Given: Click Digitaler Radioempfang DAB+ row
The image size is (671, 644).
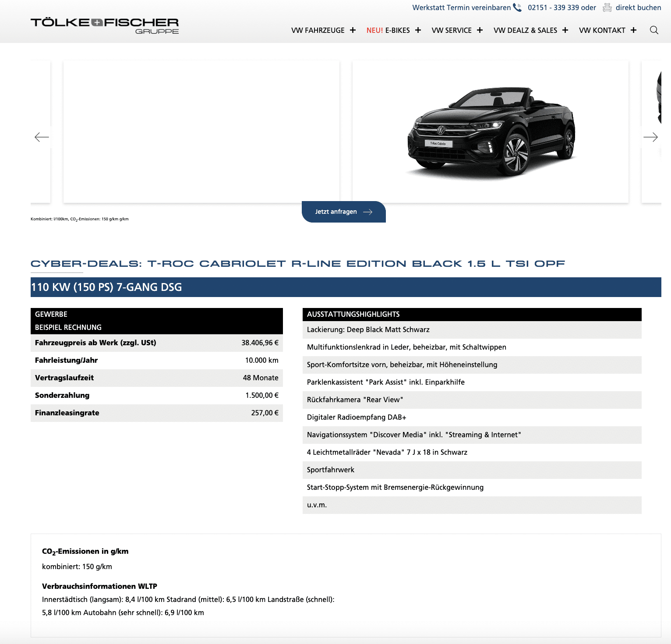Looking at the screenshot, I should point(472,418).
